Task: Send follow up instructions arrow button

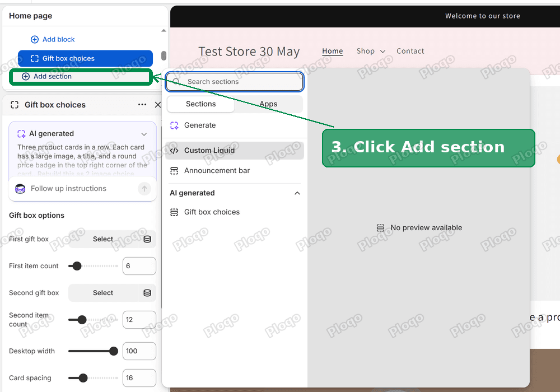Action: coord(144,189)
